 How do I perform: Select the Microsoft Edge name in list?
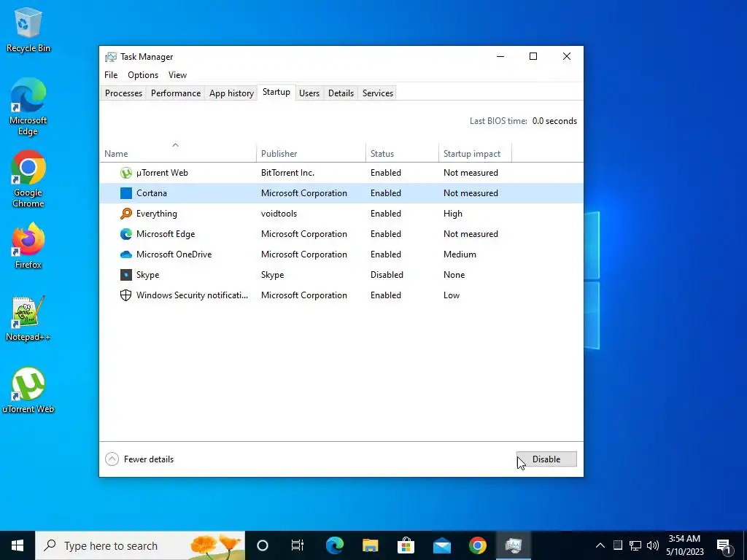pos(166,234)
